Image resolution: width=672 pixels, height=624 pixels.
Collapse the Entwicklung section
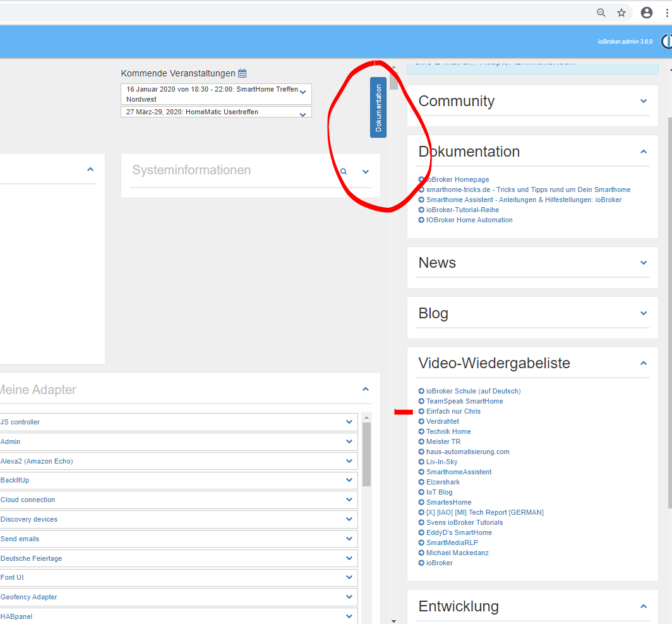pyautogui.click(x=644, y=606)
